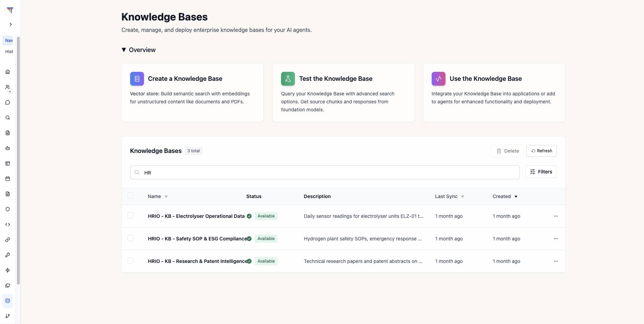Open the chat bubble icon in sidebar
This screenshot has width=644, height=324.
(x=8, y=102)
